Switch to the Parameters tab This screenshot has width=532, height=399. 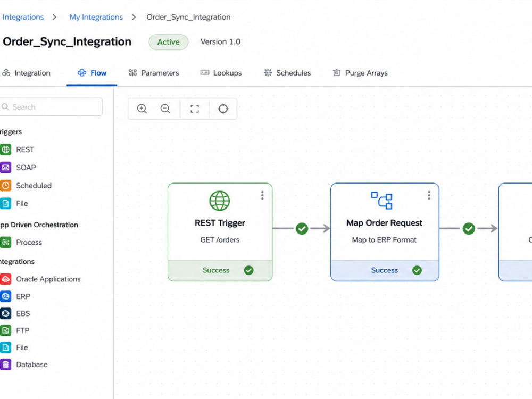click(x=153, y=73)
